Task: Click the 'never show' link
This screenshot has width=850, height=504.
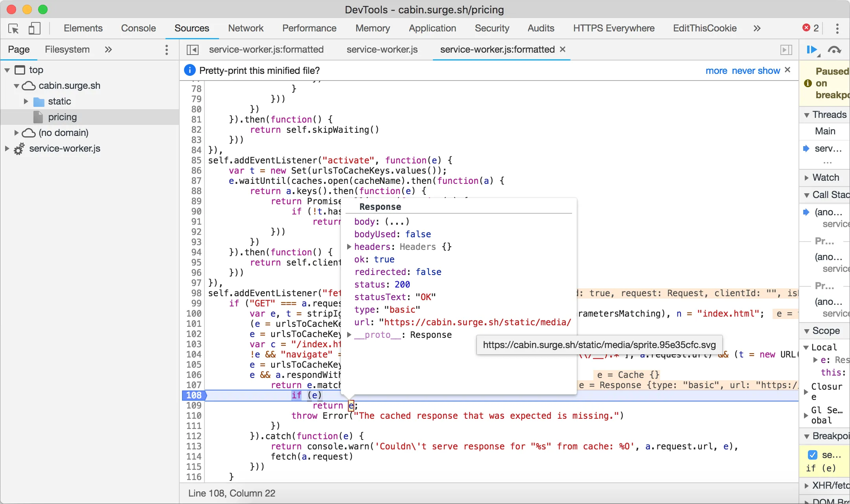Action: click(x=756, y=71)
